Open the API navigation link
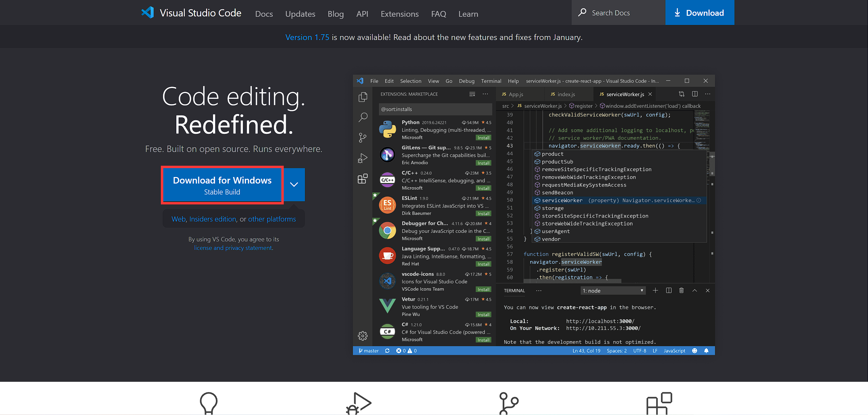 (362, 14)
